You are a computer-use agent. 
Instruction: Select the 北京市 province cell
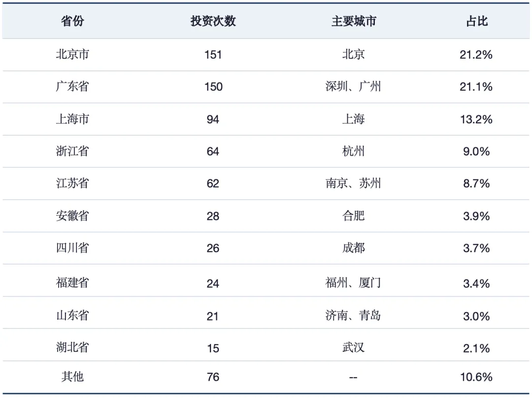pyautogui.click(x=72, y=54)
